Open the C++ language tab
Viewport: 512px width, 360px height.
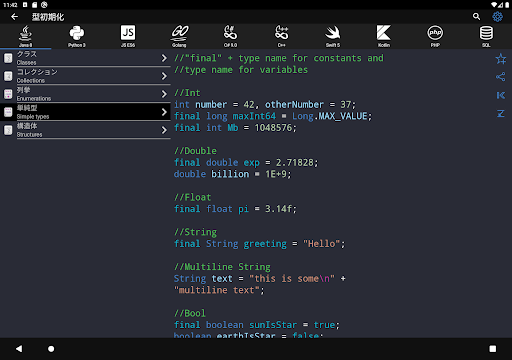click(x=282, y=36)
